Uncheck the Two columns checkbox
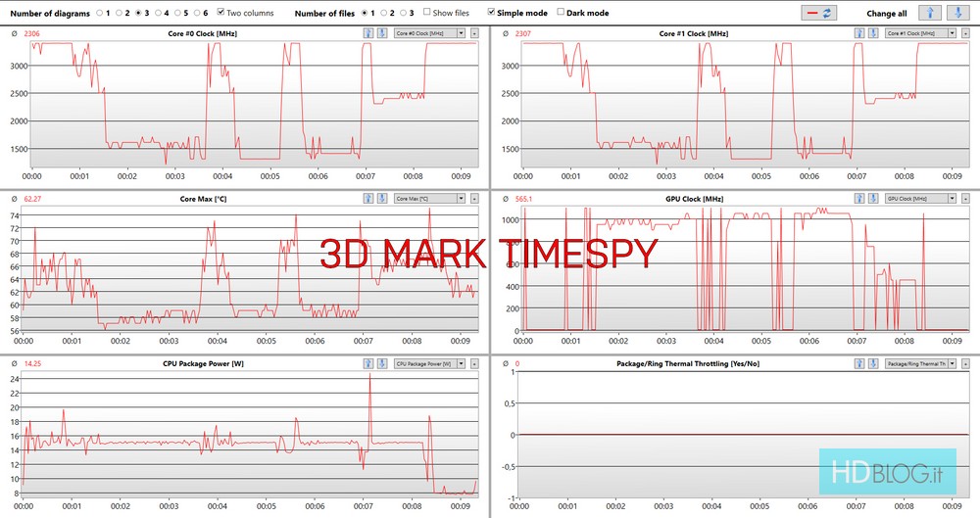The width and height of the screenshot is (980, 518). click(220, 12)
